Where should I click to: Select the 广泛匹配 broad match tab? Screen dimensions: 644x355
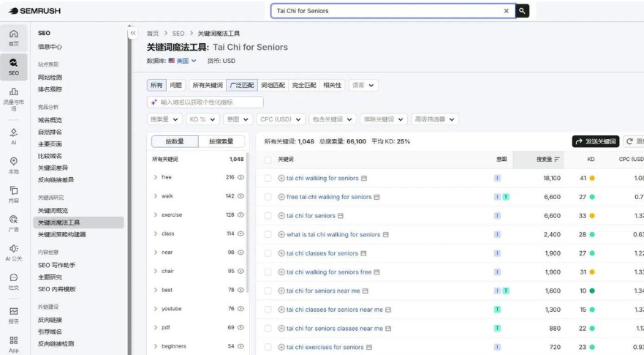pos(242,85)
